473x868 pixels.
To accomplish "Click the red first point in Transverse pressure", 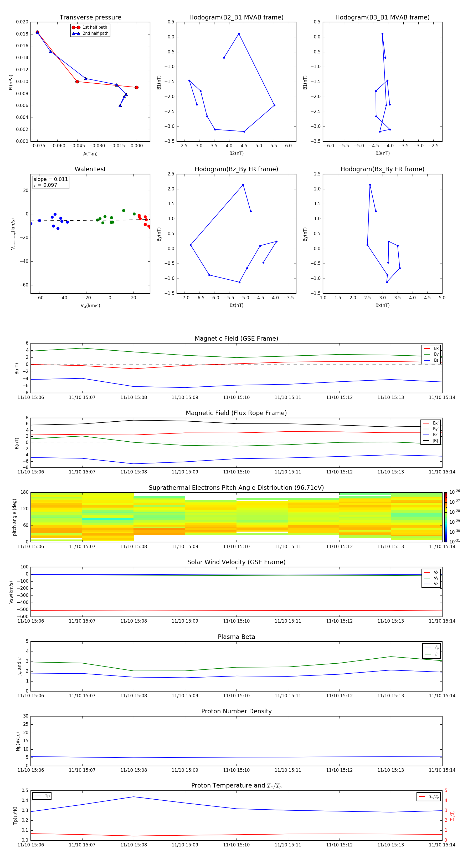I will (37, 32).
